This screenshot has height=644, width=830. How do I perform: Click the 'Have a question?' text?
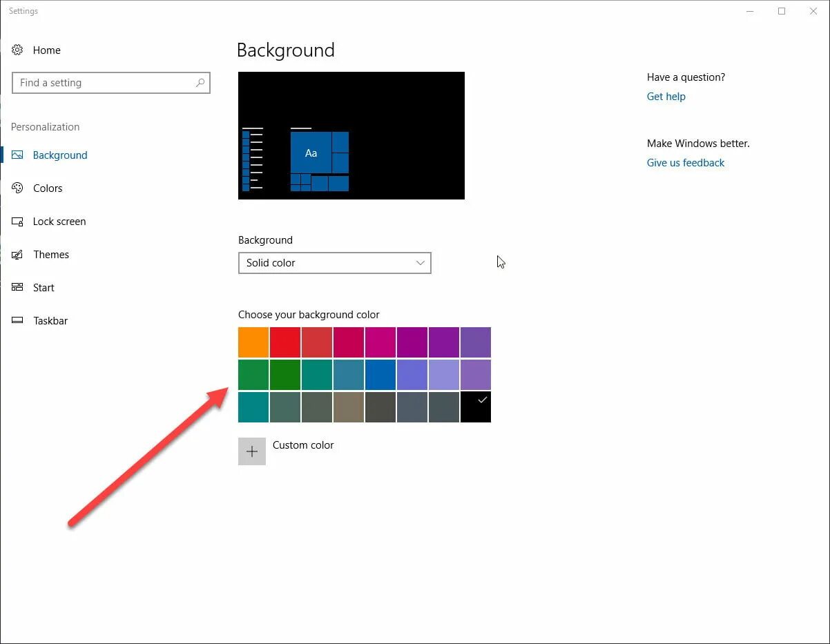click(x=686, y=77)
